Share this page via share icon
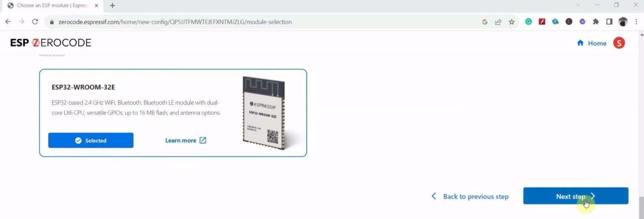 pyautogui.click(x=498, y=22)
